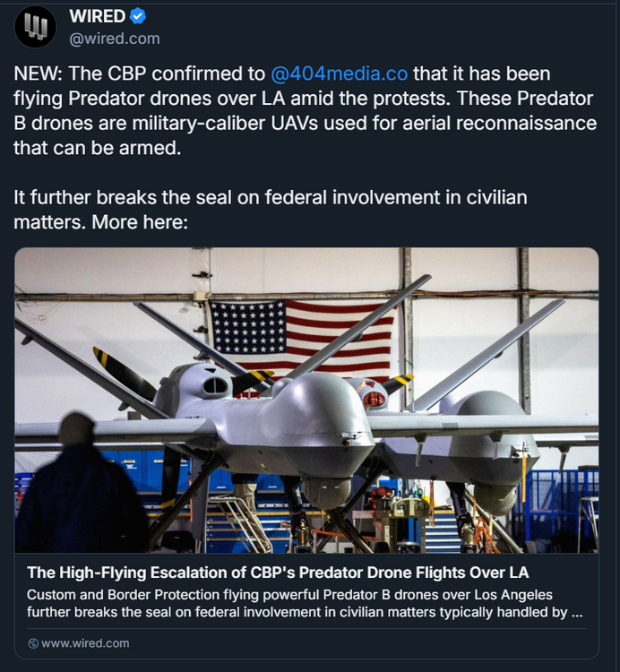Open the WIRED display name
This screenshot has width=620, height=672.
97,16
